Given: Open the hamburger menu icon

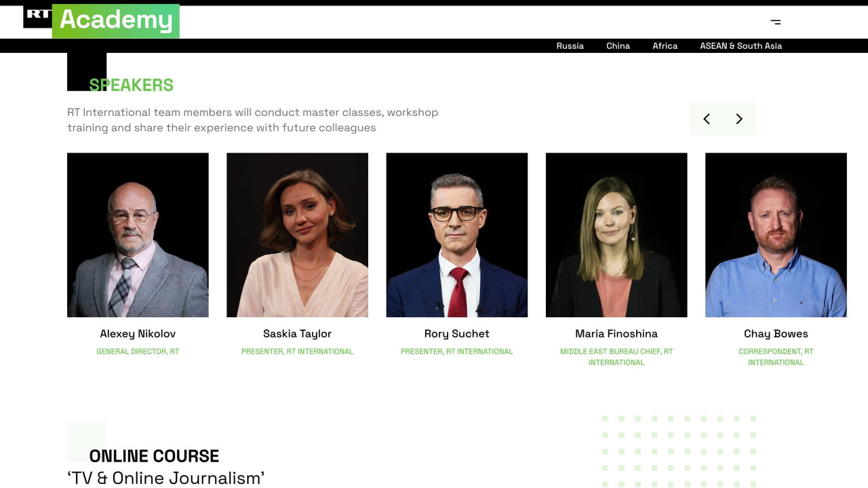Looking at the screenshot, I should pyautogui.click(x=776, y=22).
